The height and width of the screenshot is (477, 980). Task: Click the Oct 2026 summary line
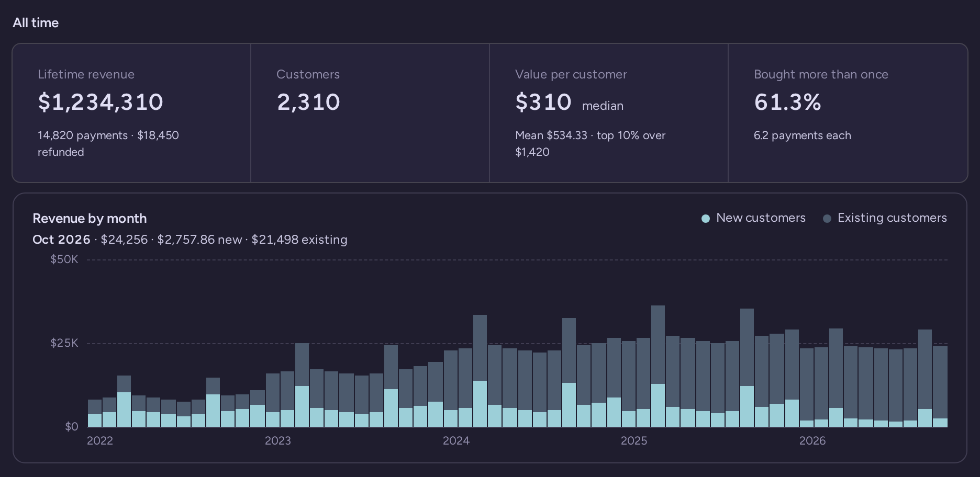[190, 240]
